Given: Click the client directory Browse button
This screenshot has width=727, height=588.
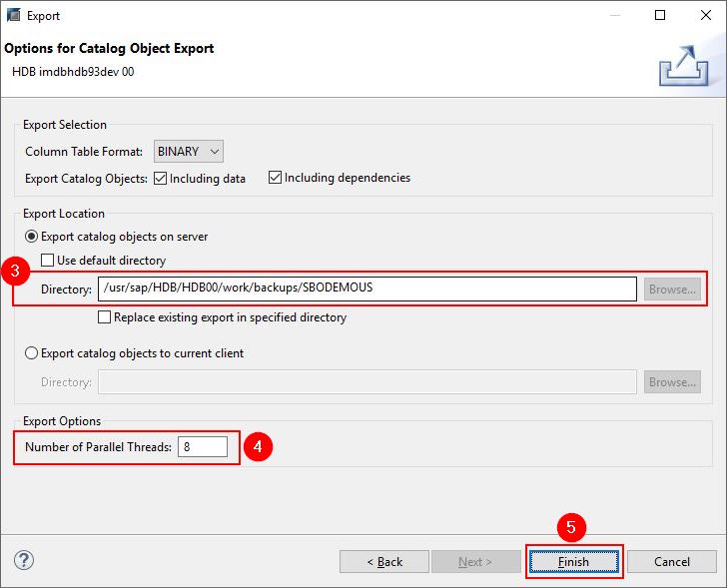Looking at the screenshot, I should [x=672, y=382].
